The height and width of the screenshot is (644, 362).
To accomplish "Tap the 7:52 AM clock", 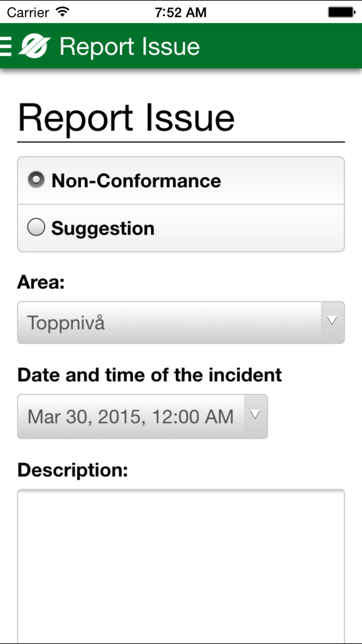I will [181, 13].
